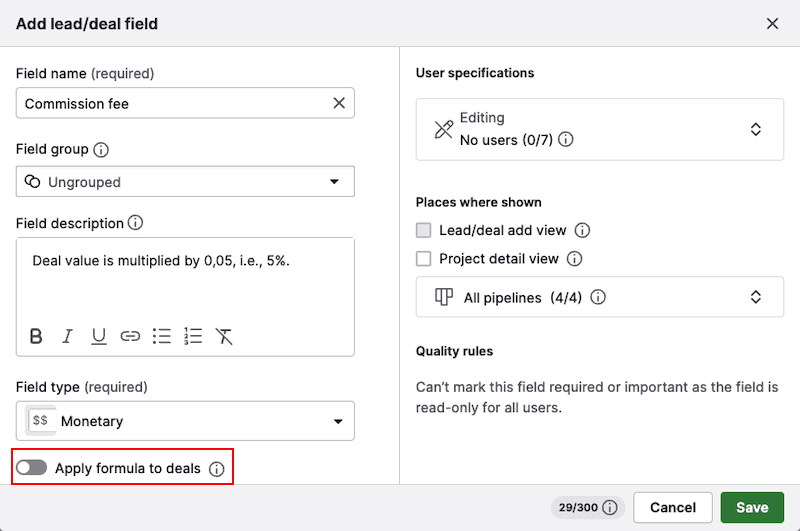
Task: Enable the Apply formula to deals toggle
Action: 32,468
